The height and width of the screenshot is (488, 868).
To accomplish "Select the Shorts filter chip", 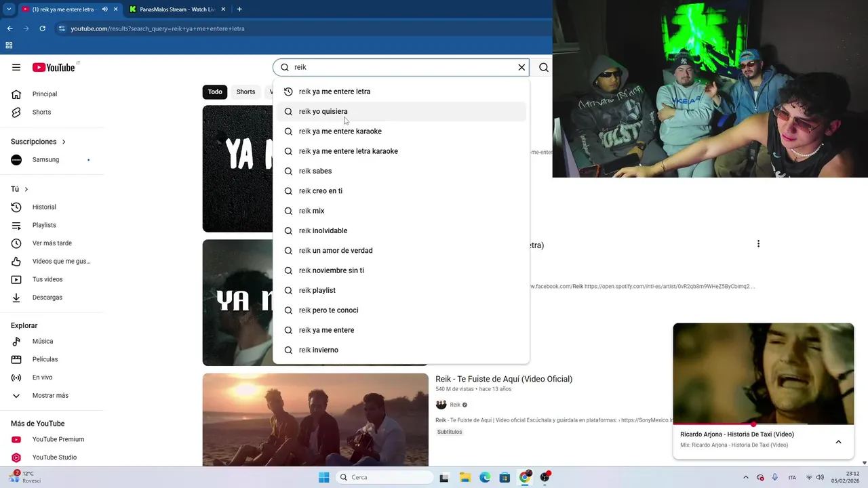I will coord(245,91).
